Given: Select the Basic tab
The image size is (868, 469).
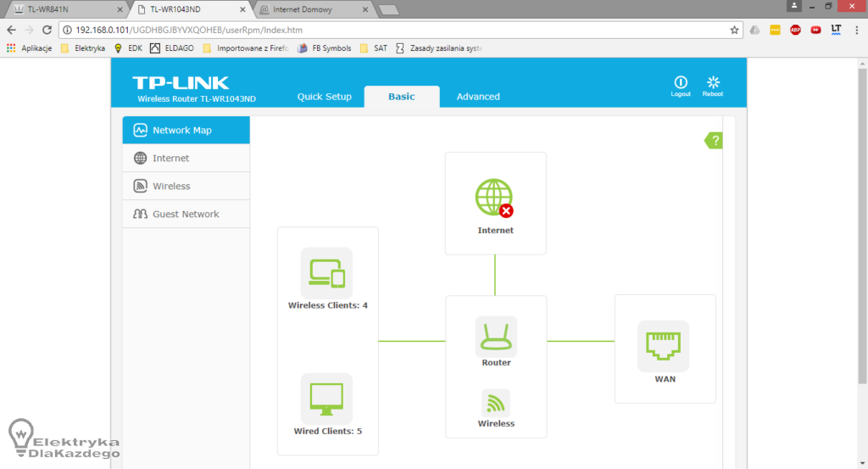Looking at the screenshot, I should point(402,97).
